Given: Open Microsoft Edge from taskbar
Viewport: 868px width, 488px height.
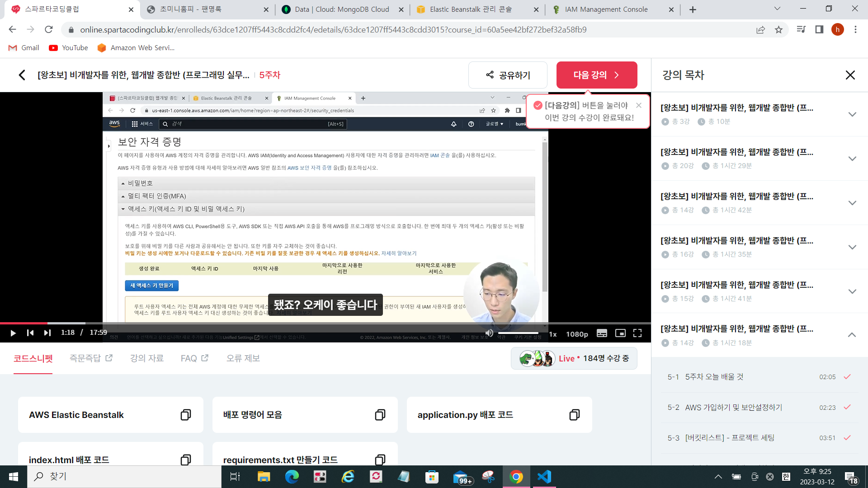Looking at the screenshot, I should pyautogui.click(x=292, y=477).
